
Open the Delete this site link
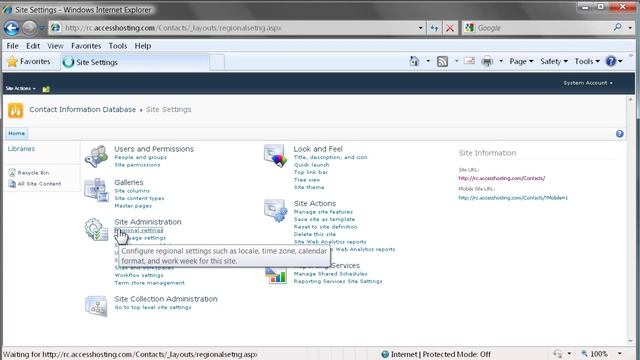(315, 234)
